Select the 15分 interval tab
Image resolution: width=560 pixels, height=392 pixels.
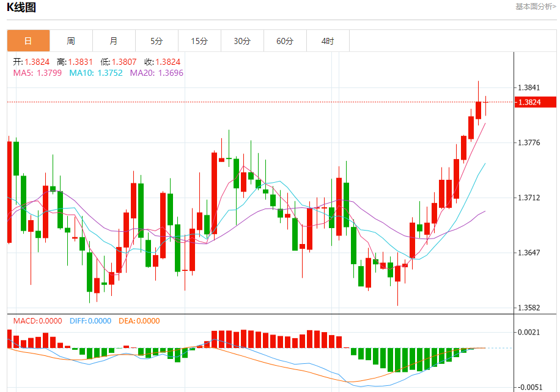point(199,41)
